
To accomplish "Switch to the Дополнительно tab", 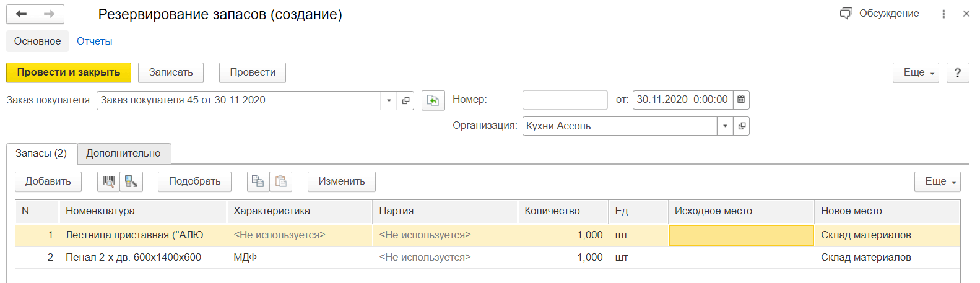I will click(123, 154).
